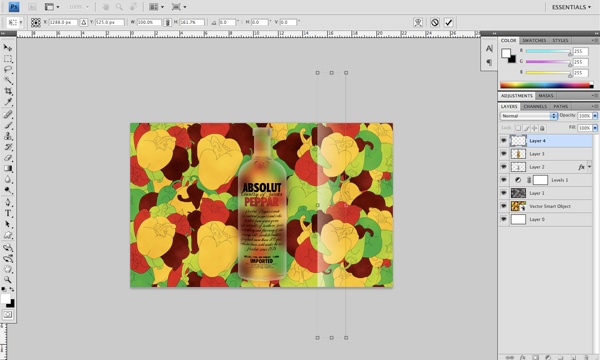Hide Layer 3 visibility eye
This screenshot has height=360, width=600.
click(504, 154)
